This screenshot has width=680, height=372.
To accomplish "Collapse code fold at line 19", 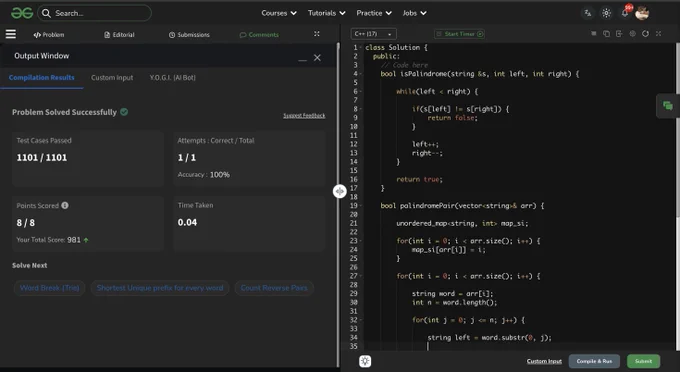I will coord(361,206).
